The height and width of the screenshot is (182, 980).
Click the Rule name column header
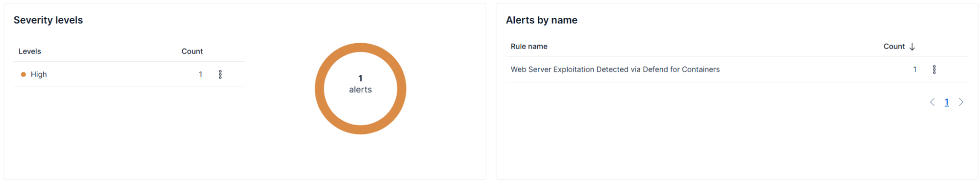click(x=529, y=47)
